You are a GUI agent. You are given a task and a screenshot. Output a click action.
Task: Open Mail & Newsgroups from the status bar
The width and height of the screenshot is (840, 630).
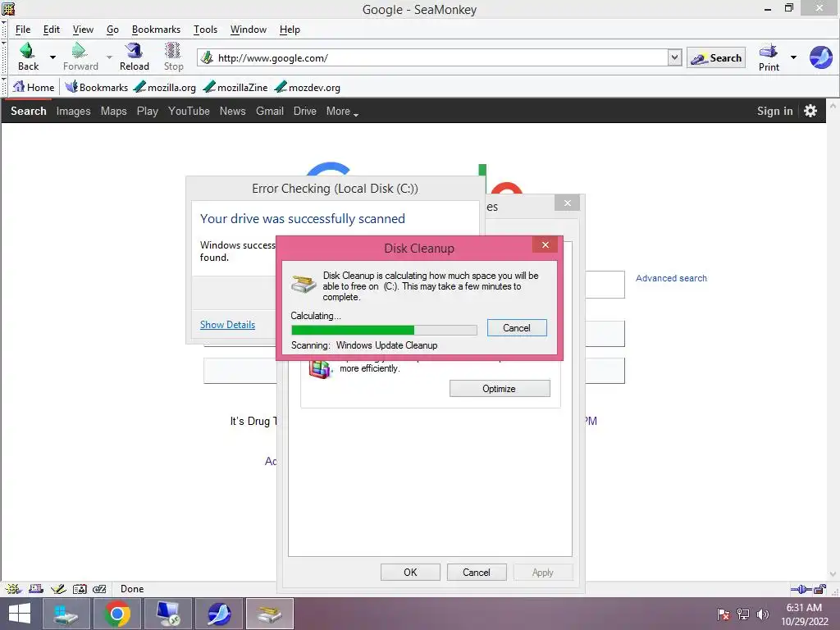[x=36, y=589]
